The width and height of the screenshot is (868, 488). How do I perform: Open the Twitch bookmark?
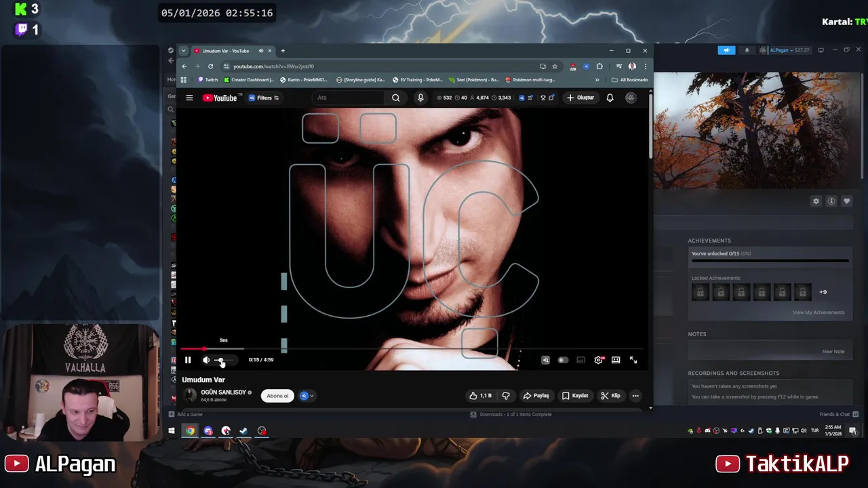pos(208,80)
